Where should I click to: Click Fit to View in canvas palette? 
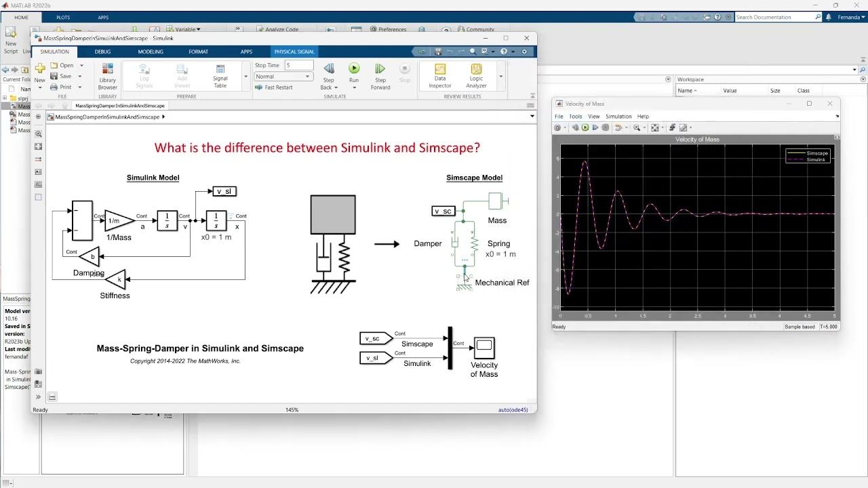38,146
